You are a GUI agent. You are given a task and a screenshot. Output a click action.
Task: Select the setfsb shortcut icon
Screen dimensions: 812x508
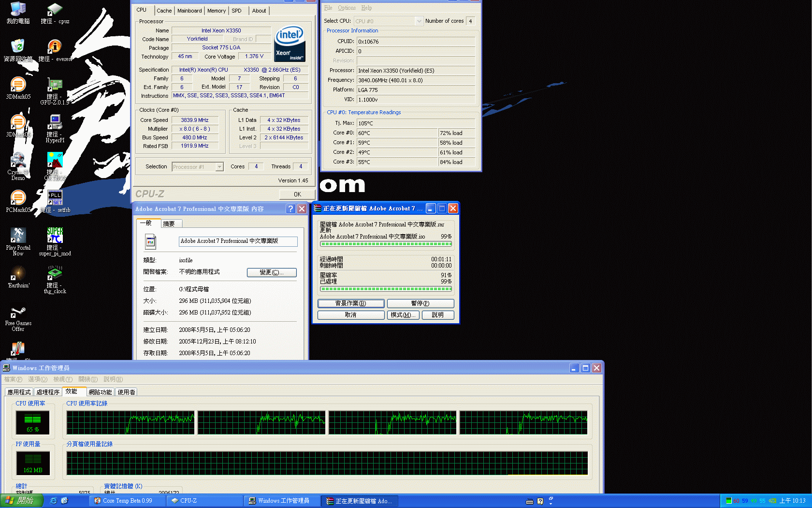coord(55,201)
